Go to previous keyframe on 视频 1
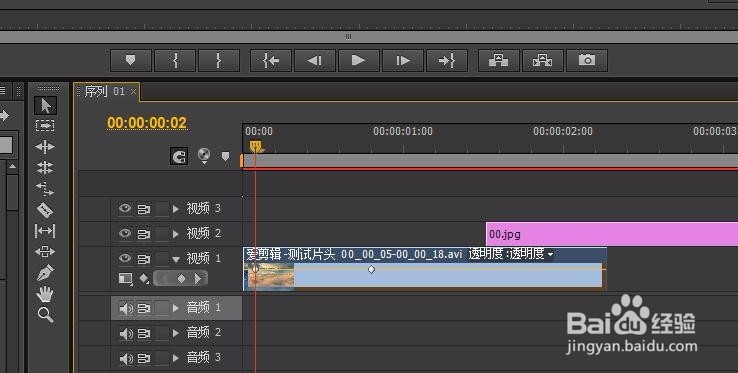This screenshot has height=373, width=738. point(162,279)
